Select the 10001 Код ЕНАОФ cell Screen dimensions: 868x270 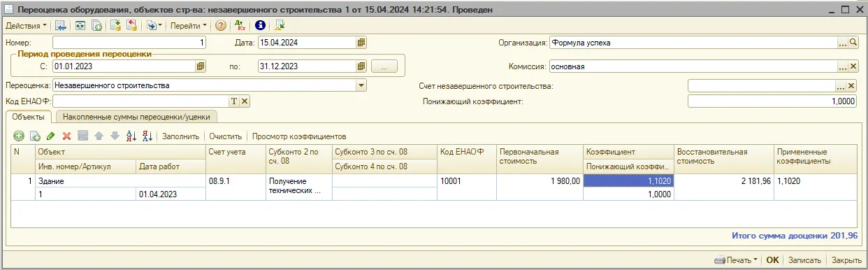pyautogui.click(x=466, y=187)
